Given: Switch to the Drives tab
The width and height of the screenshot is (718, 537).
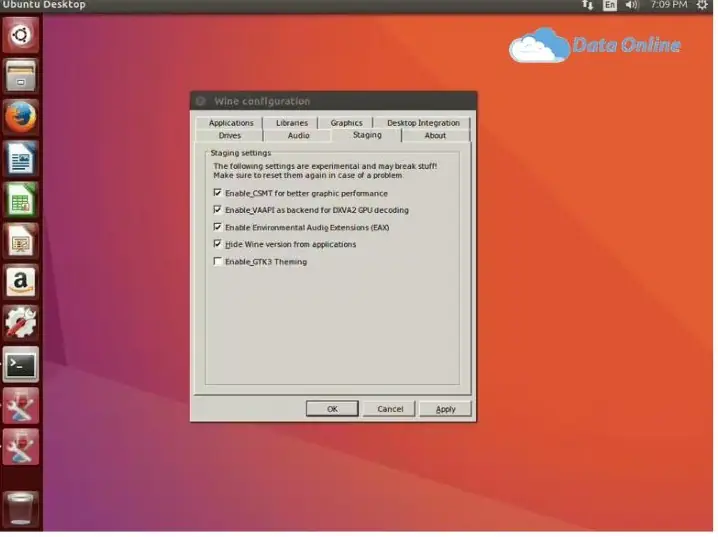Looking at the screenshot, I should pos(229,136).
